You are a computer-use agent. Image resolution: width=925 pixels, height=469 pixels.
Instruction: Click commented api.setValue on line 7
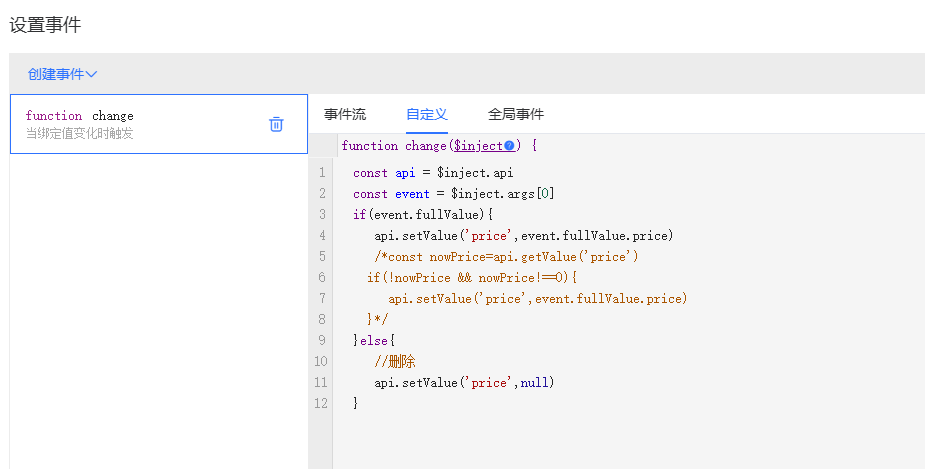(x=537, y=299)
